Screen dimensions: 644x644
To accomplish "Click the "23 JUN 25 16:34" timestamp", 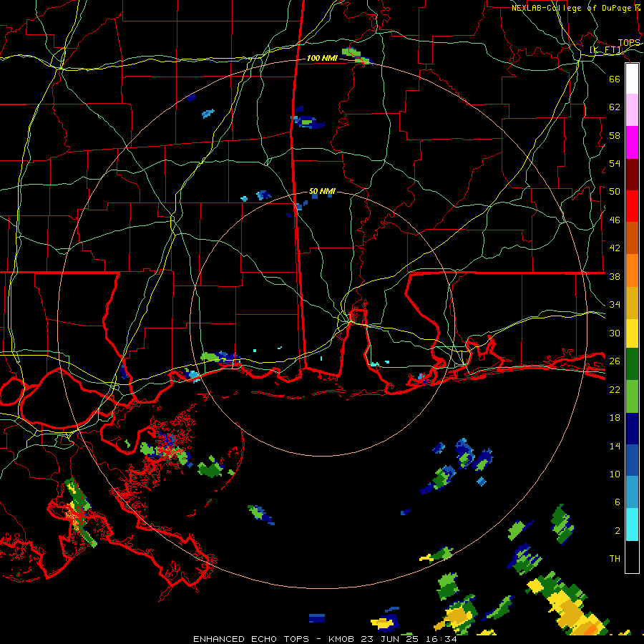I will pos(409,639).
